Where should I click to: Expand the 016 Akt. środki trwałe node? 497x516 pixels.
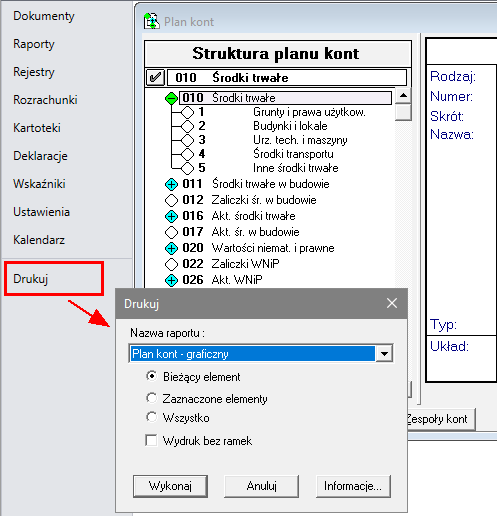[171, 216]
